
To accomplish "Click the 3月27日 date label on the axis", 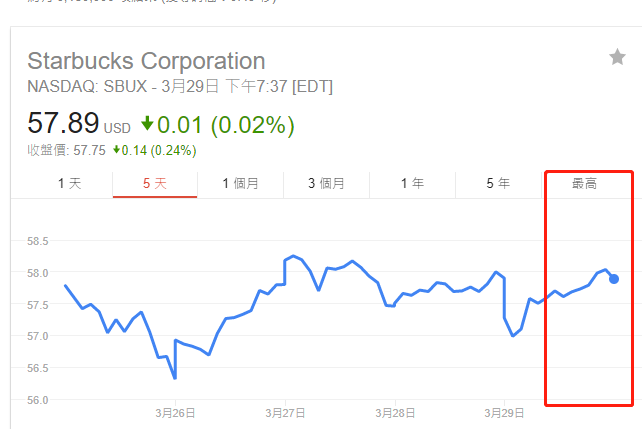I will point(286,411).
